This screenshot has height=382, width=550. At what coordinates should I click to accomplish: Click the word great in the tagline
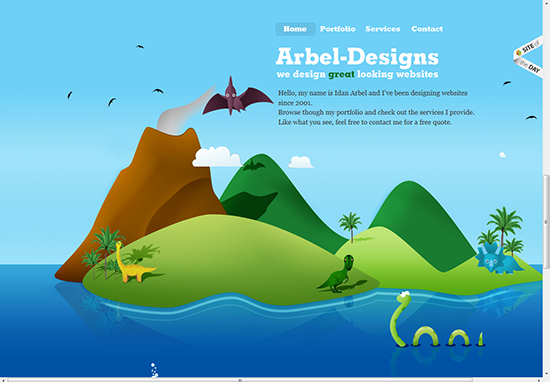click(x=341, y=74)
